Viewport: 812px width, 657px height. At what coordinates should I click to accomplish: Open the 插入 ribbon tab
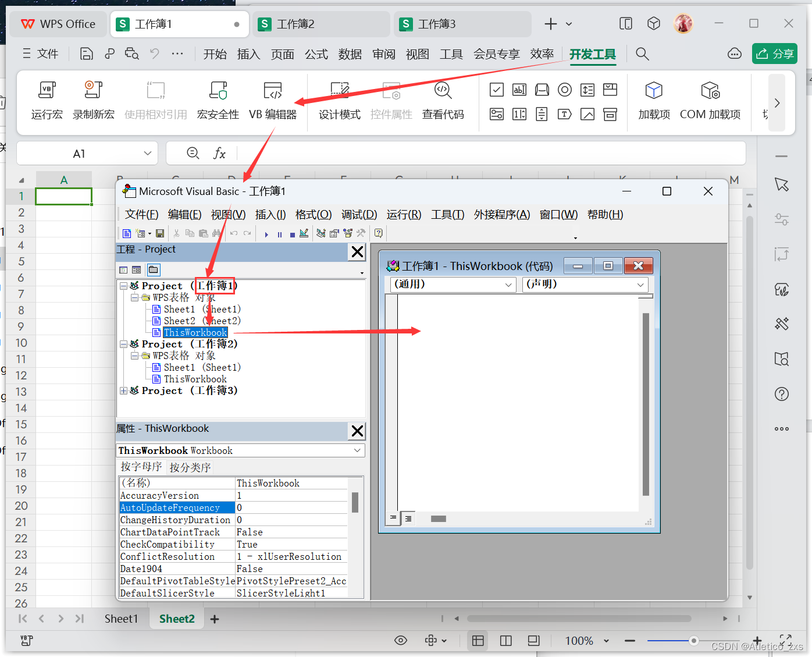[x=248, y=54]
